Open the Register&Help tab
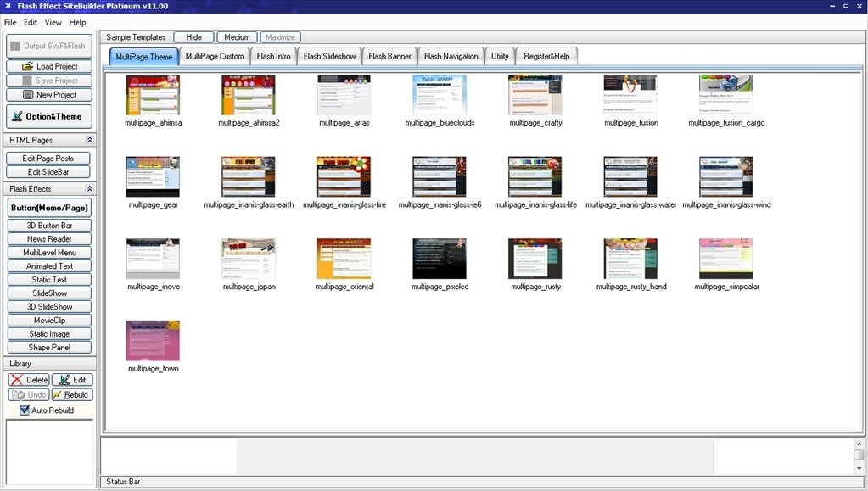This screenshot has height=491, width=868. 547,56
